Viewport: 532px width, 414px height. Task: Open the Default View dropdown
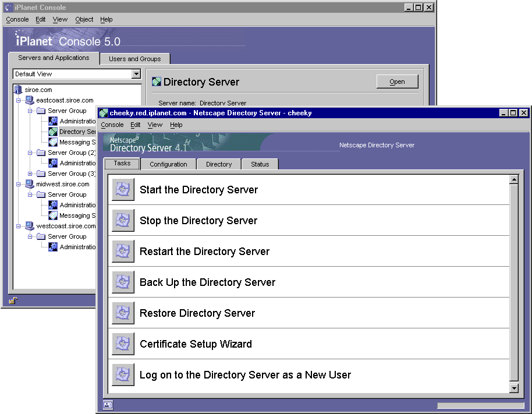pos(136,73)
